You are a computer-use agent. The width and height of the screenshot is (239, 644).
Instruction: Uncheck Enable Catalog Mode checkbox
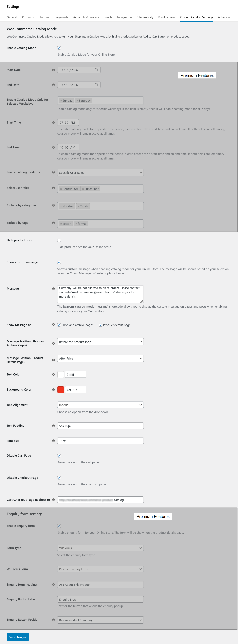59,48
